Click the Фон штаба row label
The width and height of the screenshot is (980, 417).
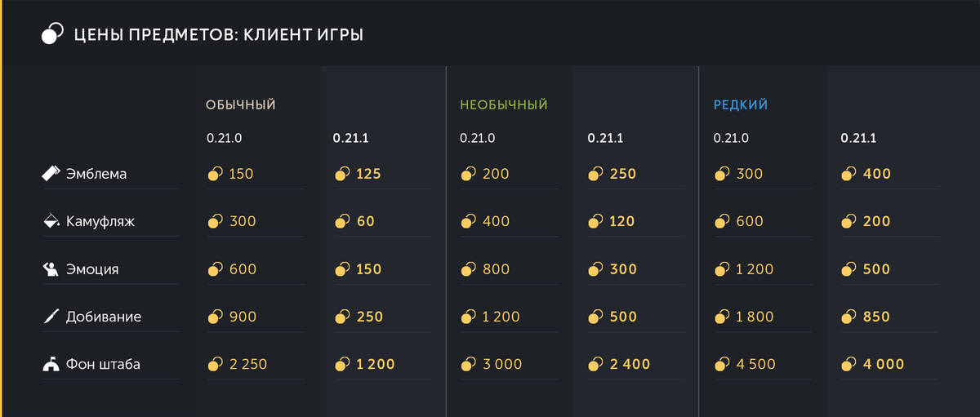tap(103, 364)
